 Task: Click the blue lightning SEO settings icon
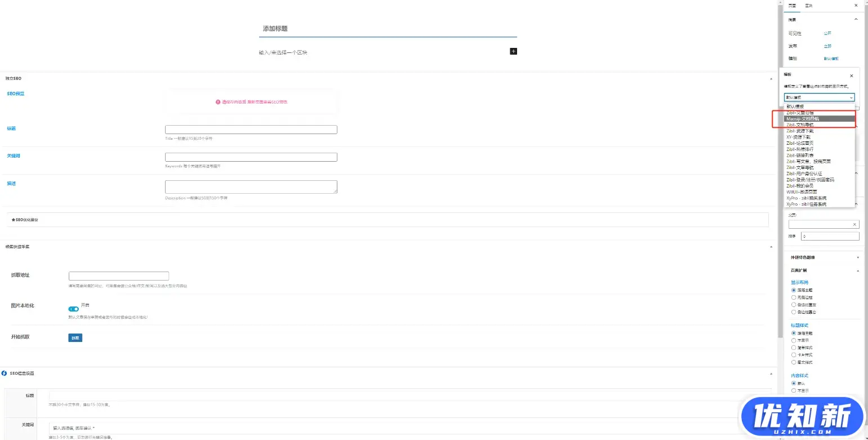pos(5,374)
